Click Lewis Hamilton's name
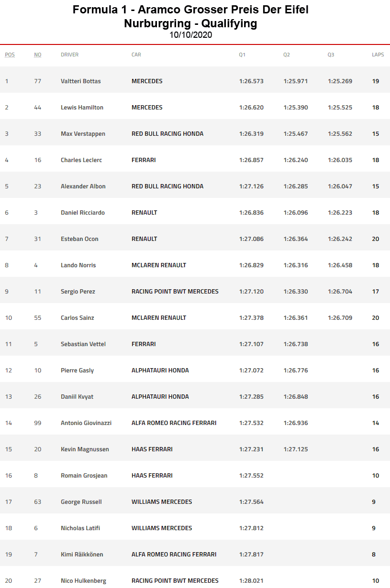The image size is (390, 588). coord(82,108)
